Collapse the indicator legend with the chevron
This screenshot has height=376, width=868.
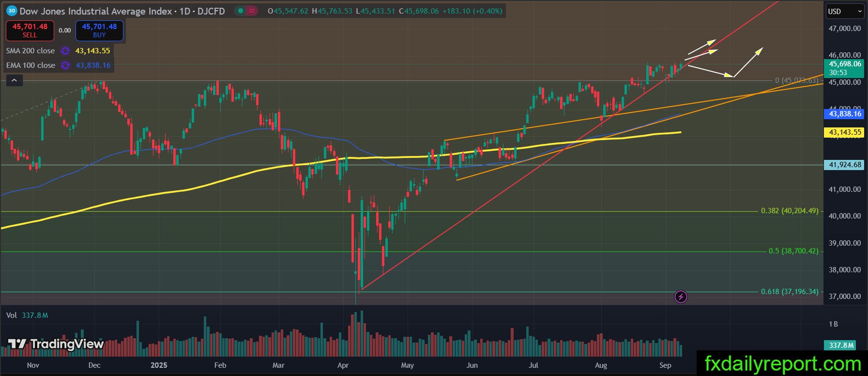coord(15,80)
